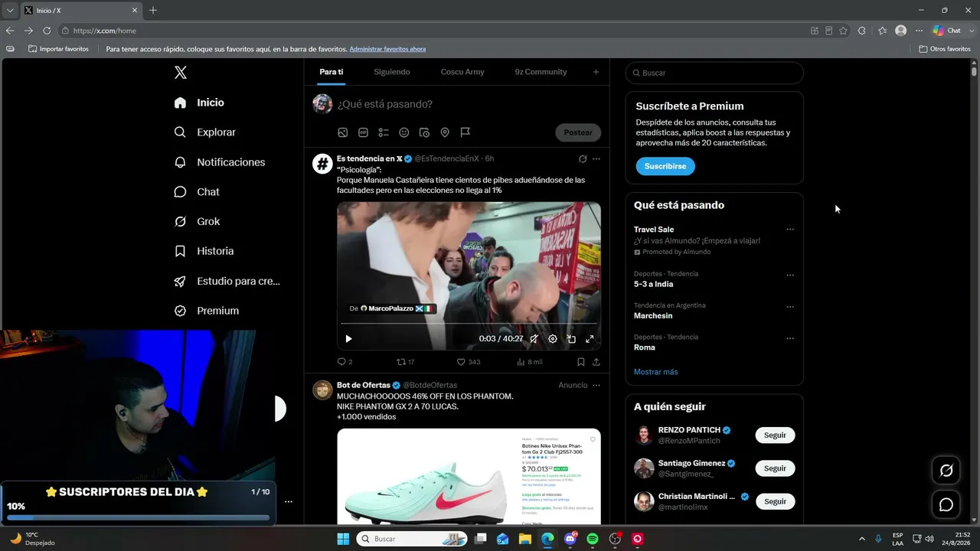The width and height of the screenshot is (980, 551).
Task: Favorite this page with the star icon
Action: pos(843,31)
